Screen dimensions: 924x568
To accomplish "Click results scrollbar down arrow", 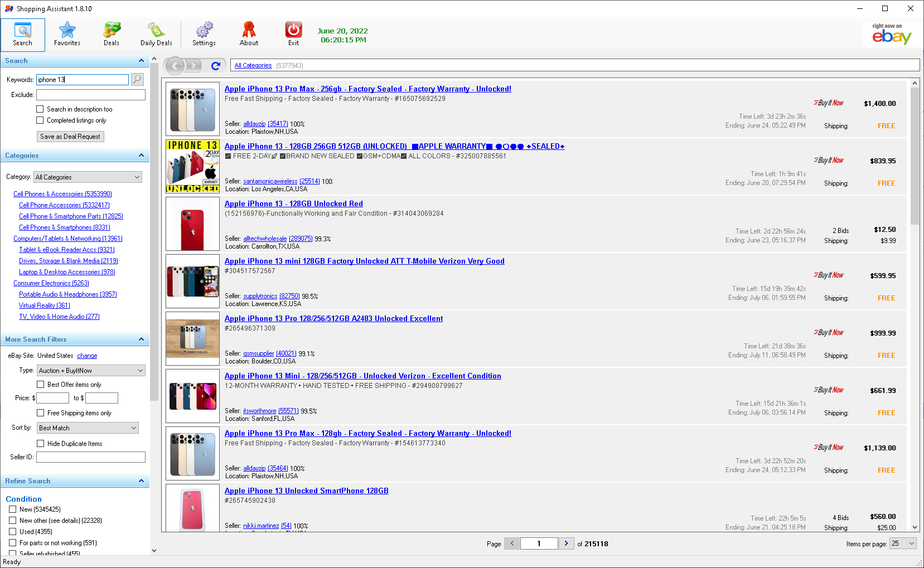I will pos(915,527).
